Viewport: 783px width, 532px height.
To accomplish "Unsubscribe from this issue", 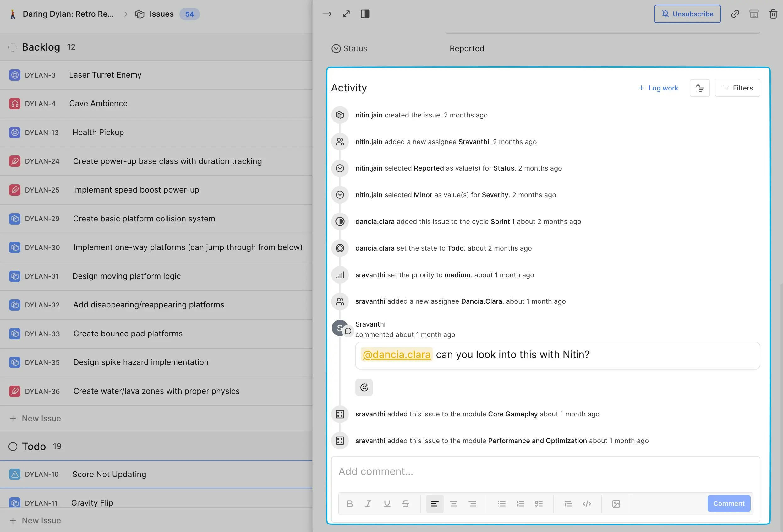I will point(687,14).
